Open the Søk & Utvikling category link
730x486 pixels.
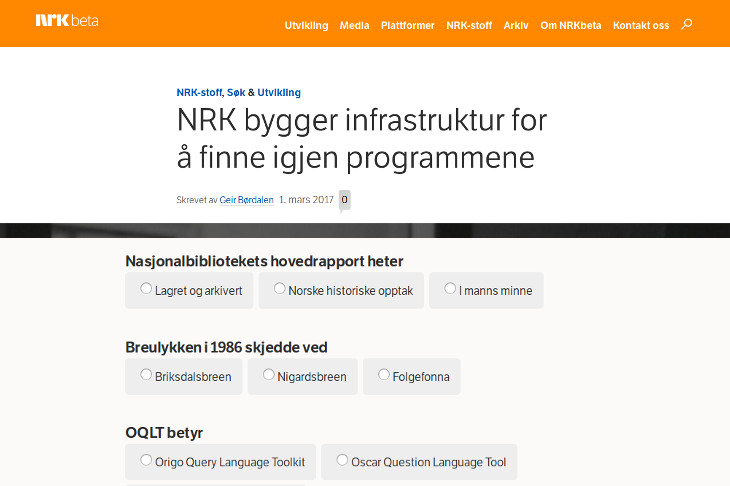coord(265,92)
